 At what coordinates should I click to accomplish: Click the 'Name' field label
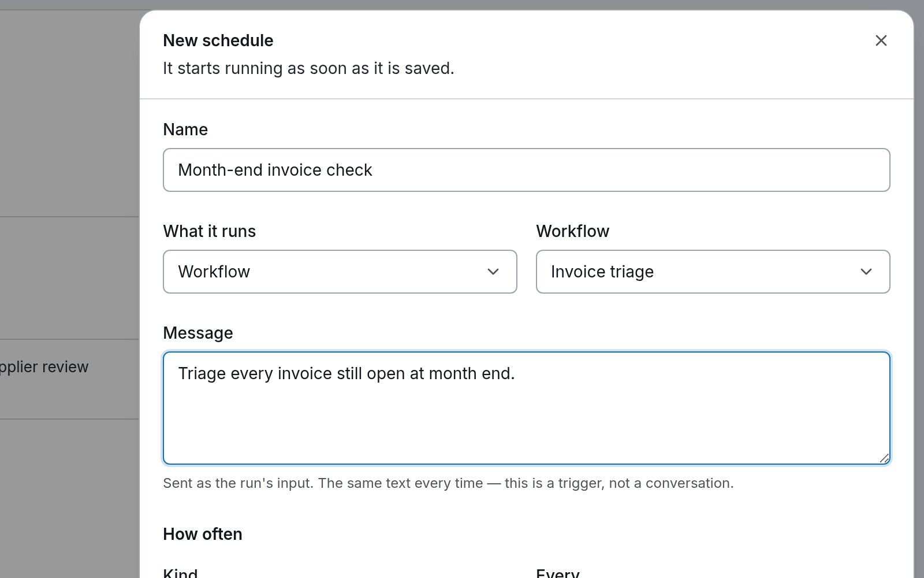click(x=185, y=129)
